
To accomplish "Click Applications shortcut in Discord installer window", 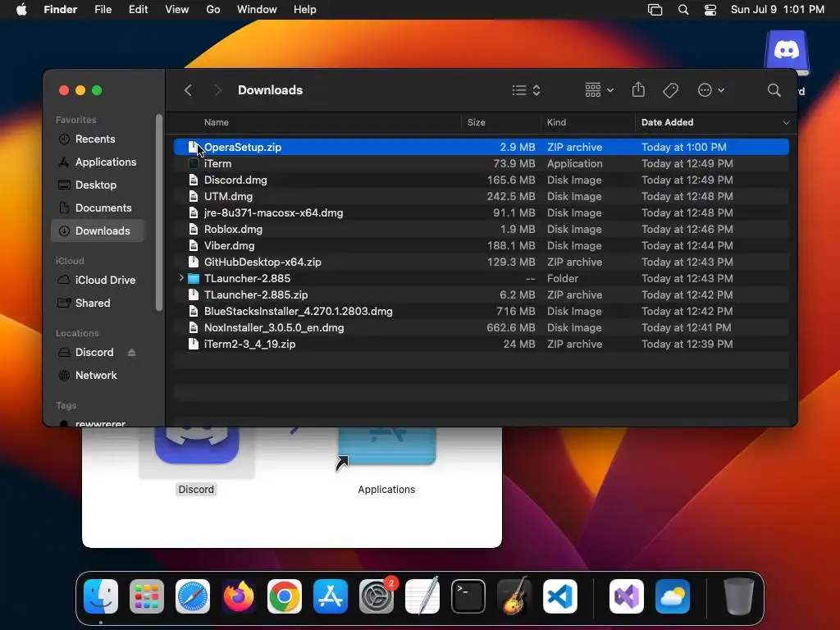I will 386,447.
